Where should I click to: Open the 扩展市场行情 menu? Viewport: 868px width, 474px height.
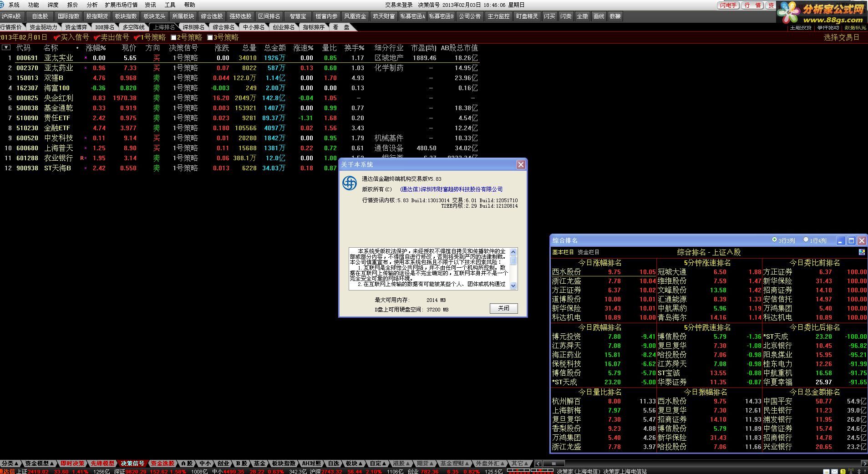[121, 5]
